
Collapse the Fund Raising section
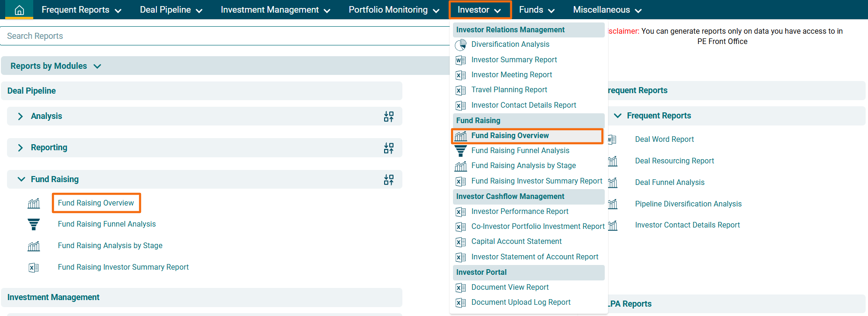(21, 179)
